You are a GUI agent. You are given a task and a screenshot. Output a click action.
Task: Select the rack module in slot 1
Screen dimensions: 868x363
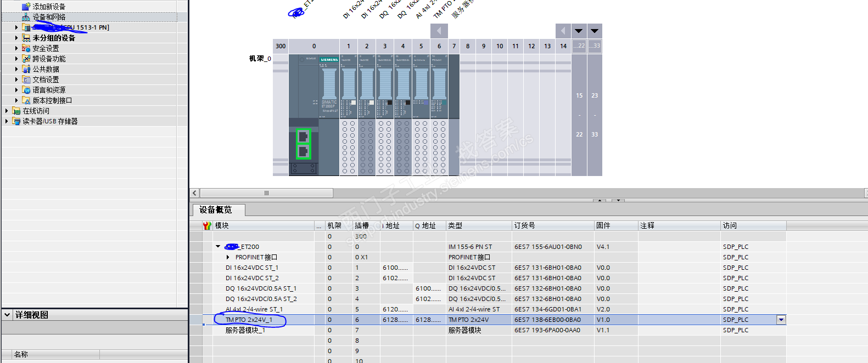pos(349,115)
